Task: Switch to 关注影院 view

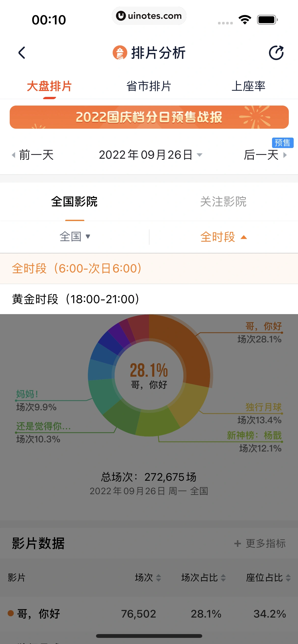Action: coord(223,202)
